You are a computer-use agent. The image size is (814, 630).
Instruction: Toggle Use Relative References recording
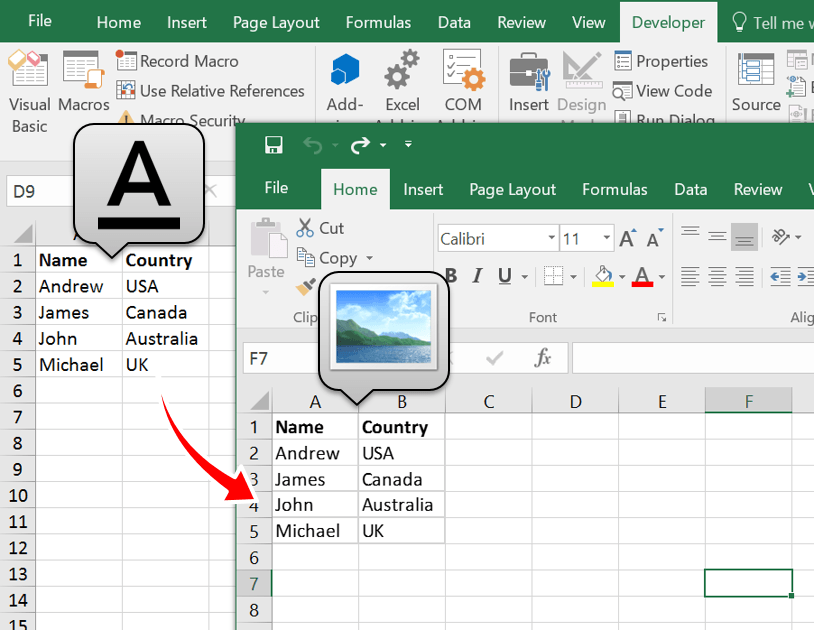pyautogui.click(x=127, y=91)
